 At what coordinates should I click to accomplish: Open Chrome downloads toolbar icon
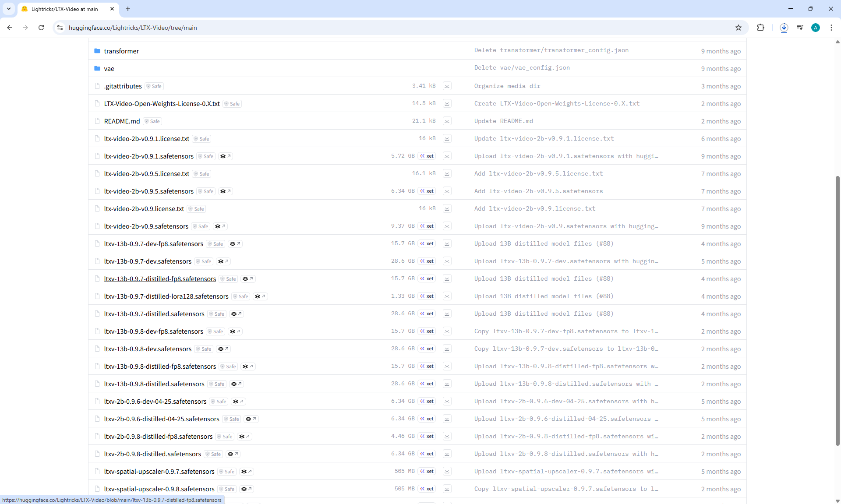(784, 28)
